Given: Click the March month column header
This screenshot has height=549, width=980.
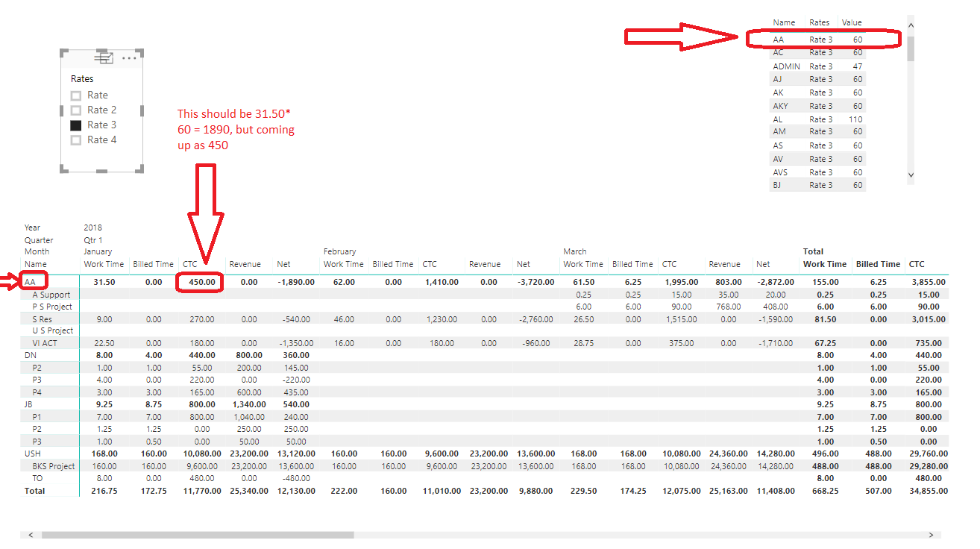Looking at the screenshot, I should click(x=575, y=251).
